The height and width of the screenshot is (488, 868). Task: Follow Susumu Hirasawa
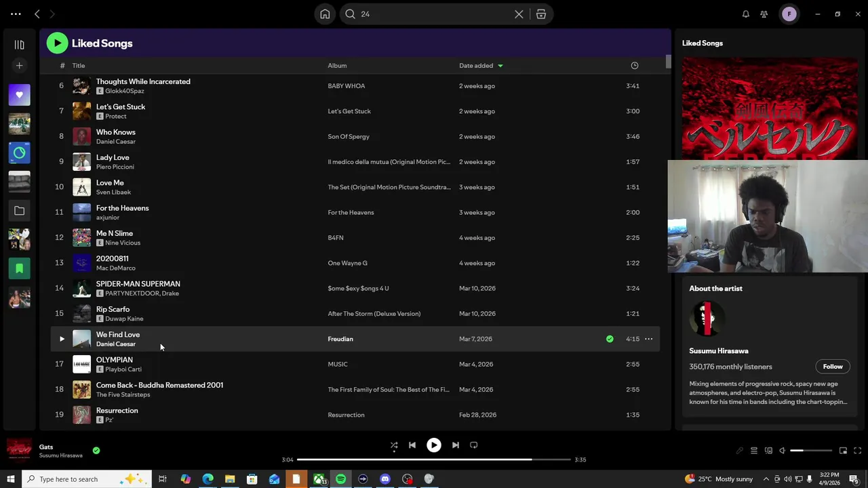coord(833,367)
